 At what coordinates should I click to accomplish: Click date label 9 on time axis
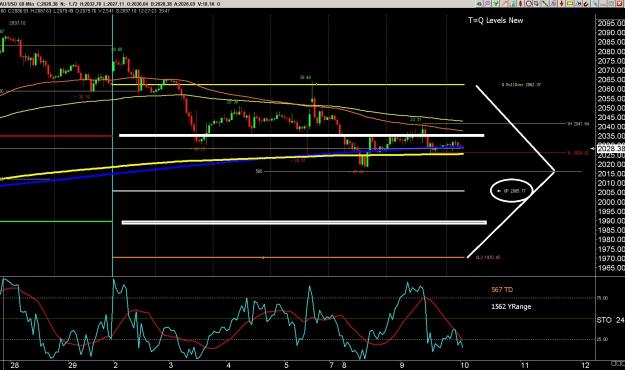click(x=402, y=365)
